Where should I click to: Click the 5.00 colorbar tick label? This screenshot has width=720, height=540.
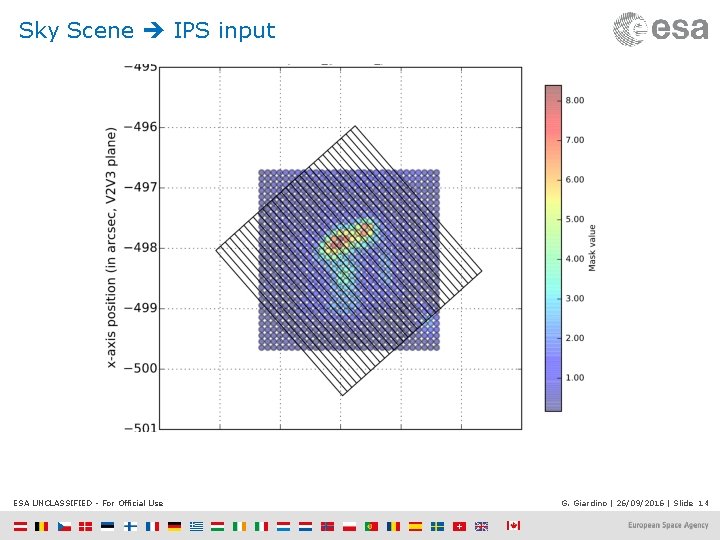[574, 219]
